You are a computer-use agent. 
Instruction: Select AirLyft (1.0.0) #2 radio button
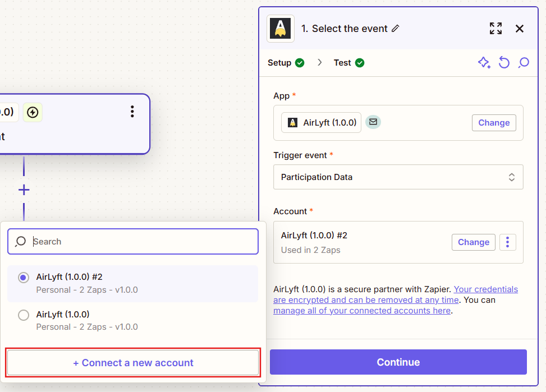(x=24, y=278)
